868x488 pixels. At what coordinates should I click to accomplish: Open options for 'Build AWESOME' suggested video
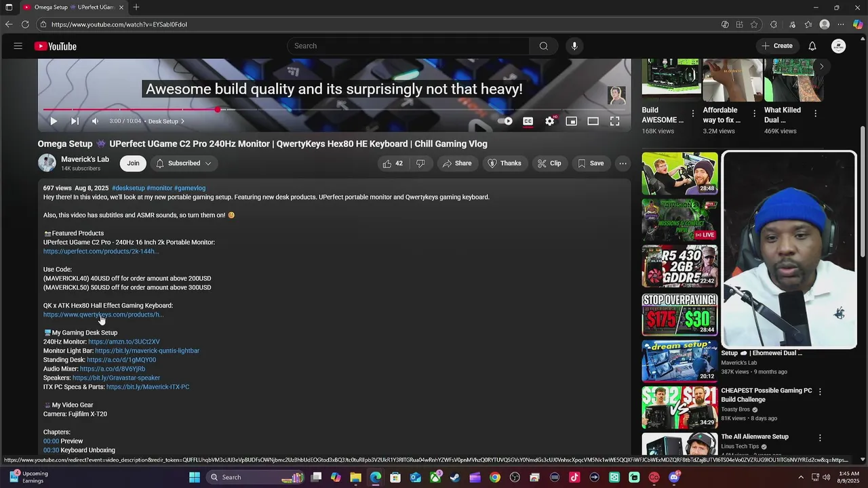[x=693, y=114]
